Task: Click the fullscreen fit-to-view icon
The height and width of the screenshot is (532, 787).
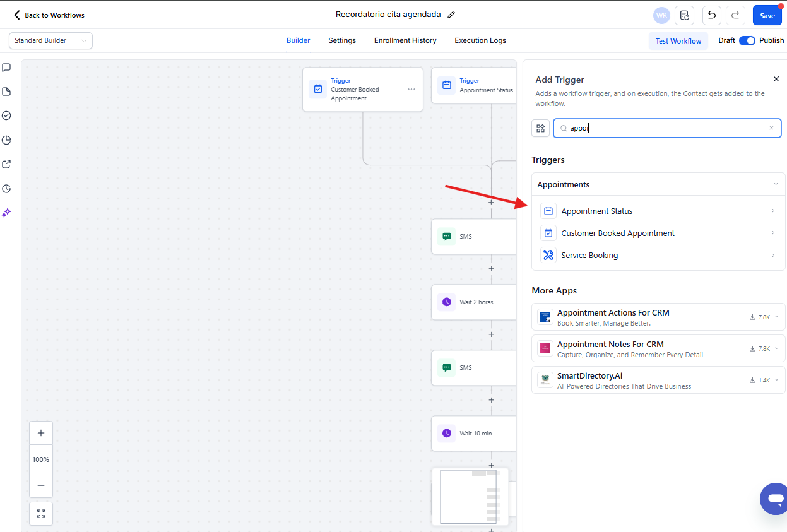Action: click(41, 514)
